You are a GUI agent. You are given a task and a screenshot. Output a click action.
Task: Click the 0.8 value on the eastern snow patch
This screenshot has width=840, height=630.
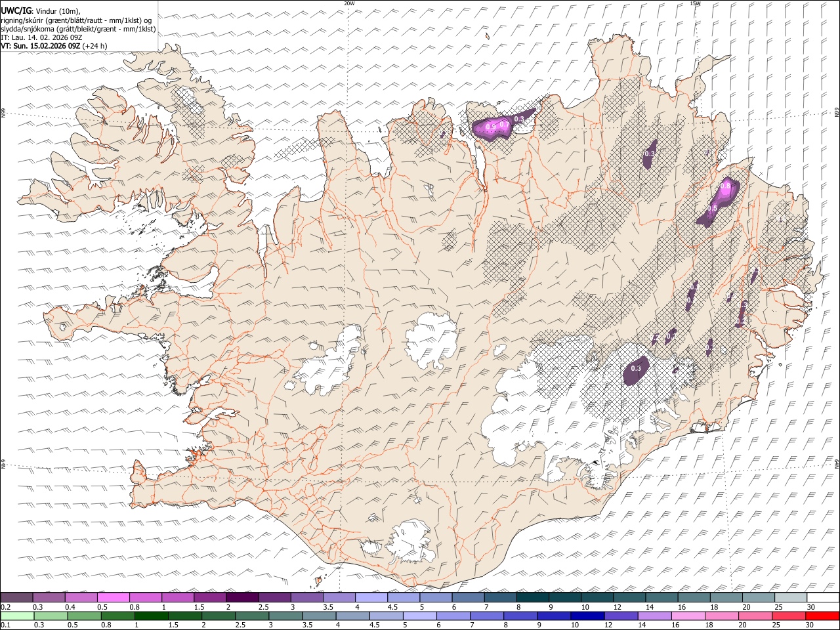tap(725, 186)
